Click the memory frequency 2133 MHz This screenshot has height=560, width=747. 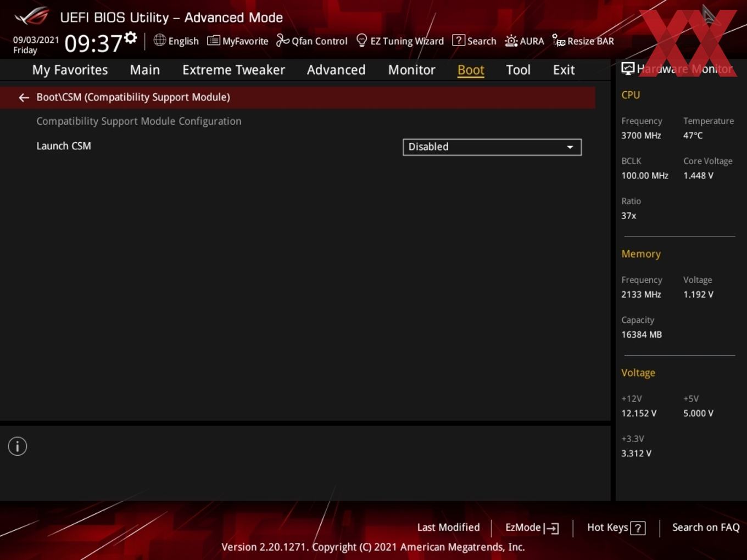641,294
